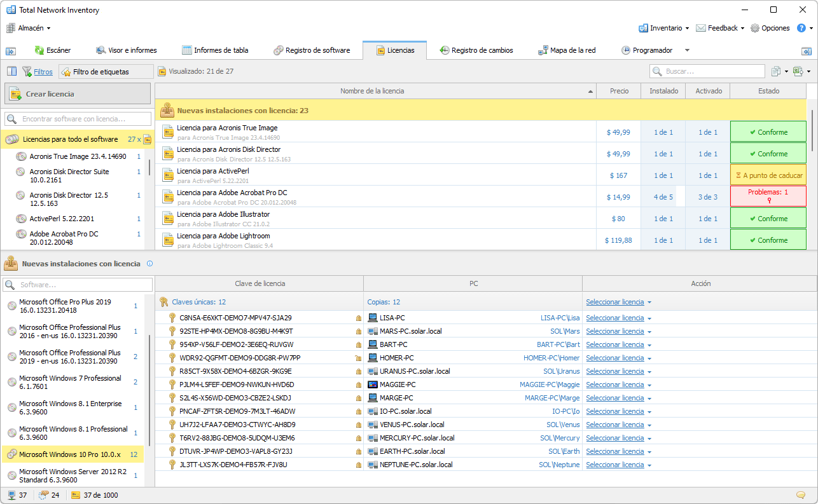
Task: Switch to the Registro de cambios tab
Action: click(476, 50)
